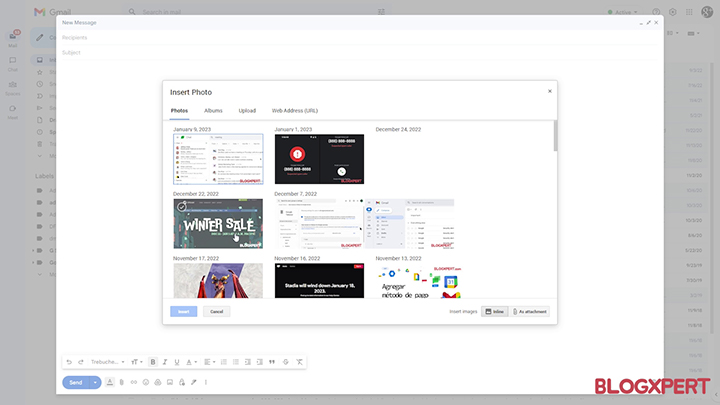Apply block quote formatting
This screenshot has height=405, width=720.
272,362
